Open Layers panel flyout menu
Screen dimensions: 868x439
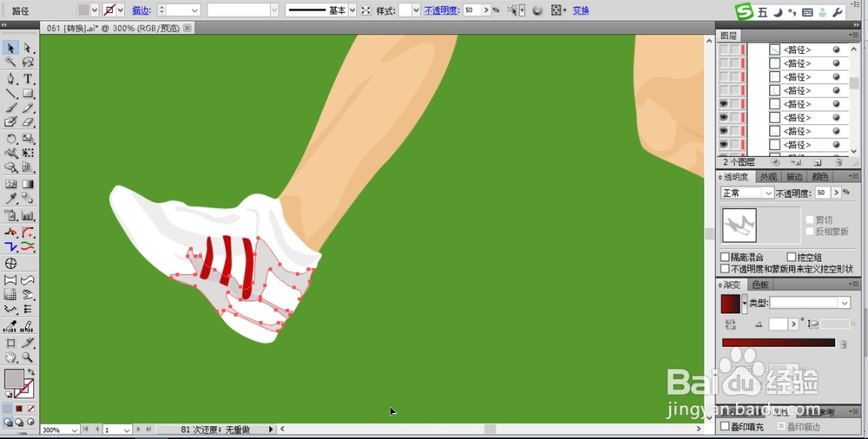coord(853,36)
